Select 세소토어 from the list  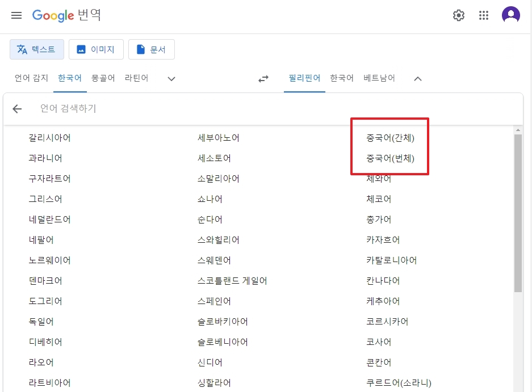[214, 158]
